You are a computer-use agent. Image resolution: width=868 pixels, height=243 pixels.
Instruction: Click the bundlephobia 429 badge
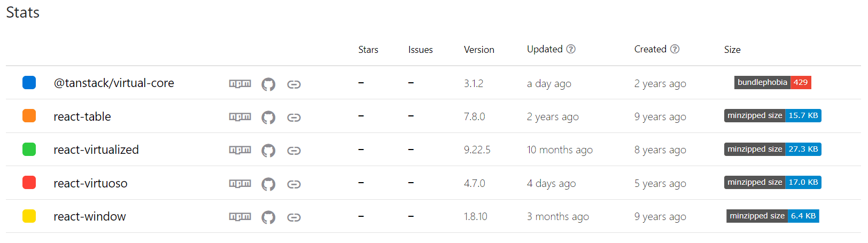(x=772, y=82)
